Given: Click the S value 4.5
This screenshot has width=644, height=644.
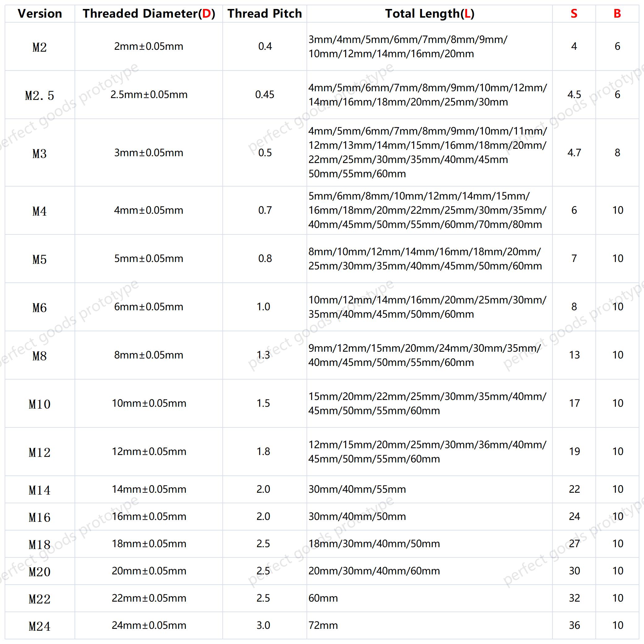Looking at the screenshot, I should pos(574,95).
